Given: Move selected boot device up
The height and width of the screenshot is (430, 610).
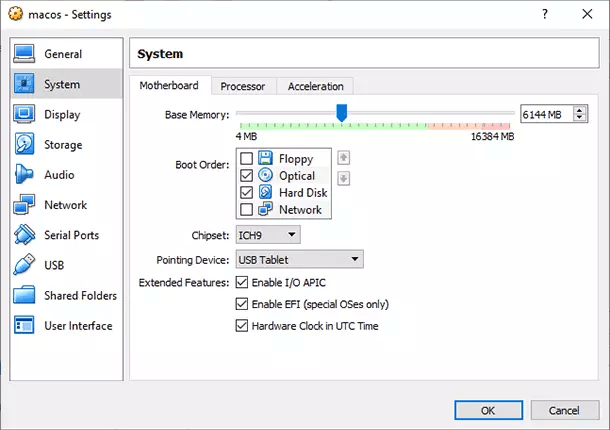Looking at the screenshot, I should pyautogui.click(x=343, y=158).
